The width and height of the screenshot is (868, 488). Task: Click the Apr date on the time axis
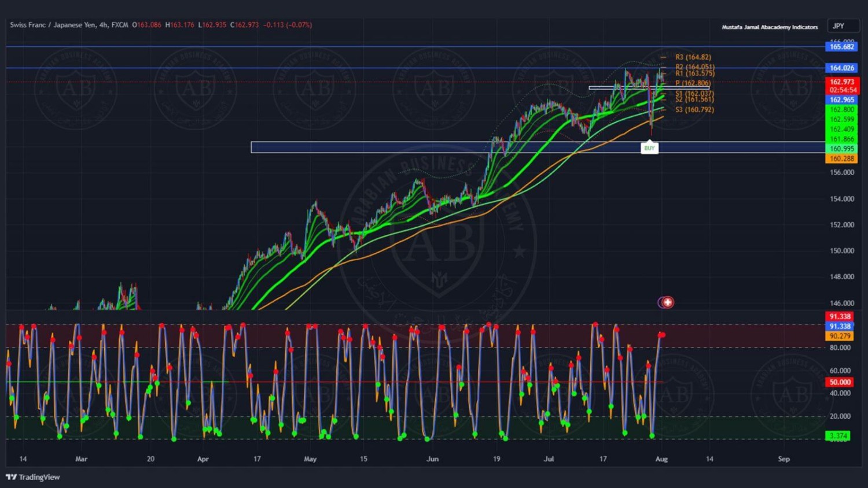pos(203,459)
